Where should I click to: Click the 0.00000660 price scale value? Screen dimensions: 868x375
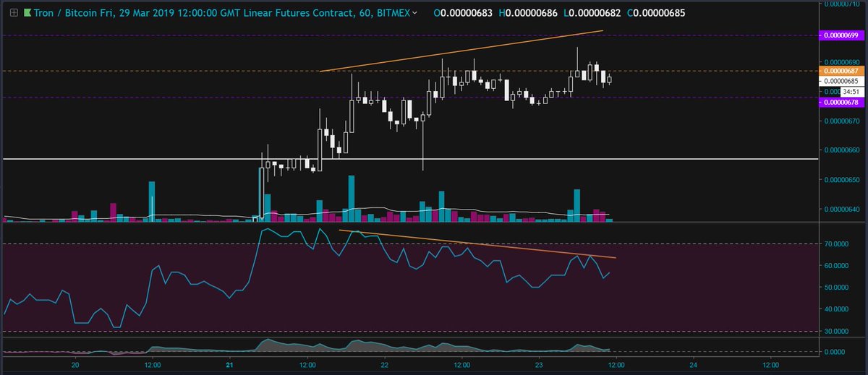coord(842,150)
